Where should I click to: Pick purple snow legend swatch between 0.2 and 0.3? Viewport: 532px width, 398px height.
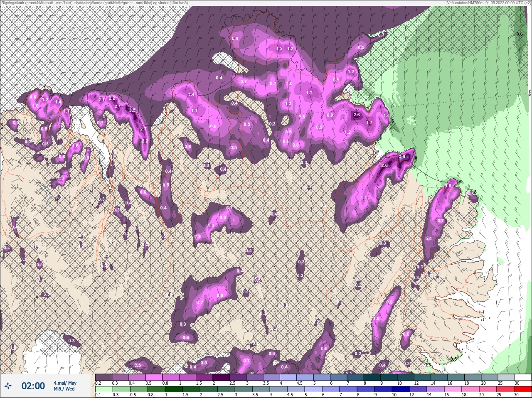[103, 377]
